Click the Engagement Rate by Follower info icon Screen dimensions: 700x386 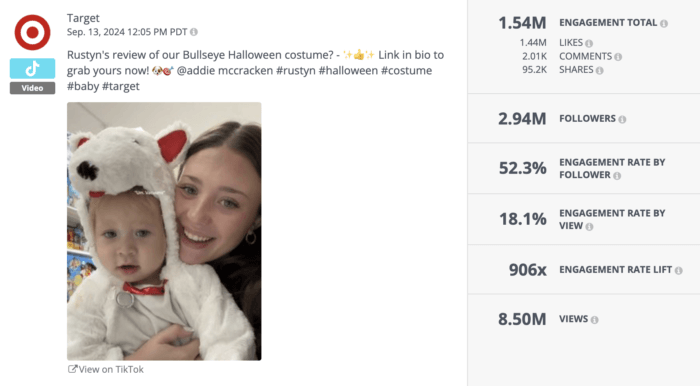tap(617, 176)
